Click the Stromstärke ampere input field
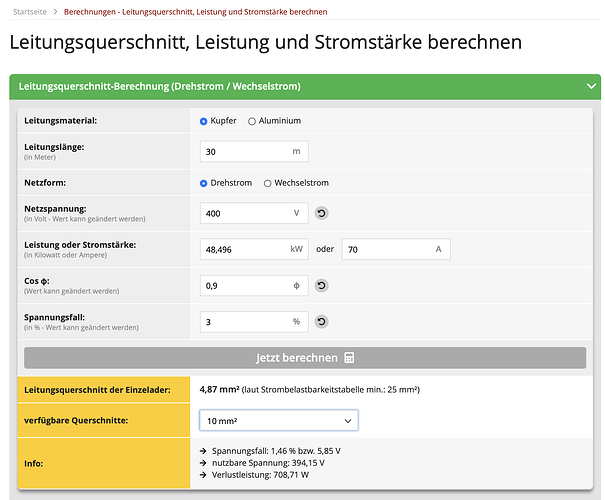 [396, 249]
